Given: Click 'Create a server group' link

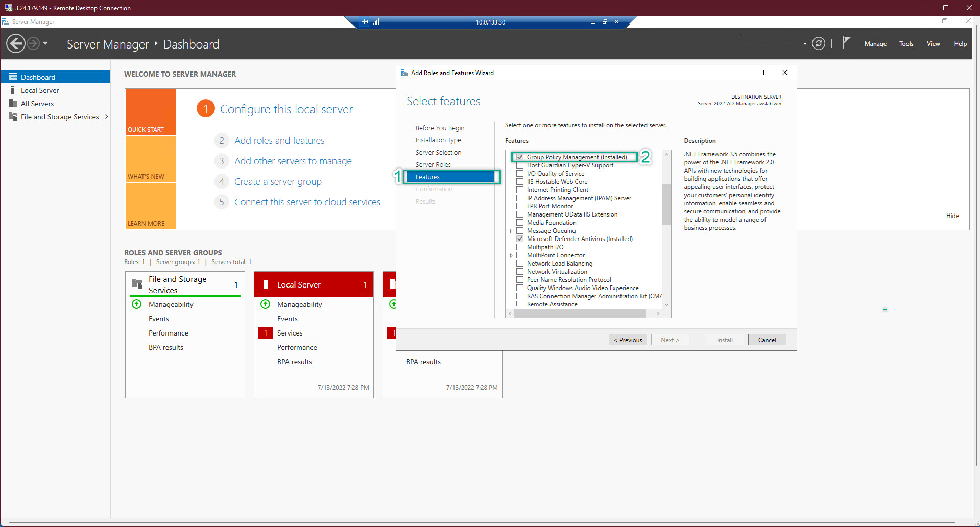Looking at the screenshot, I should (x=278, y=181).
